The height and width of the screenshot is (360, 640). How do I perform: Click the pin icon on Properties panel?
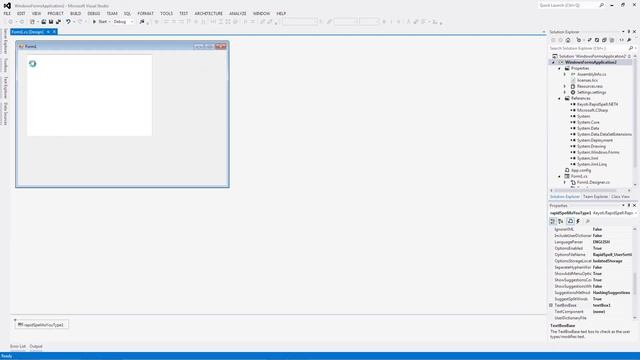click(629, 206)
